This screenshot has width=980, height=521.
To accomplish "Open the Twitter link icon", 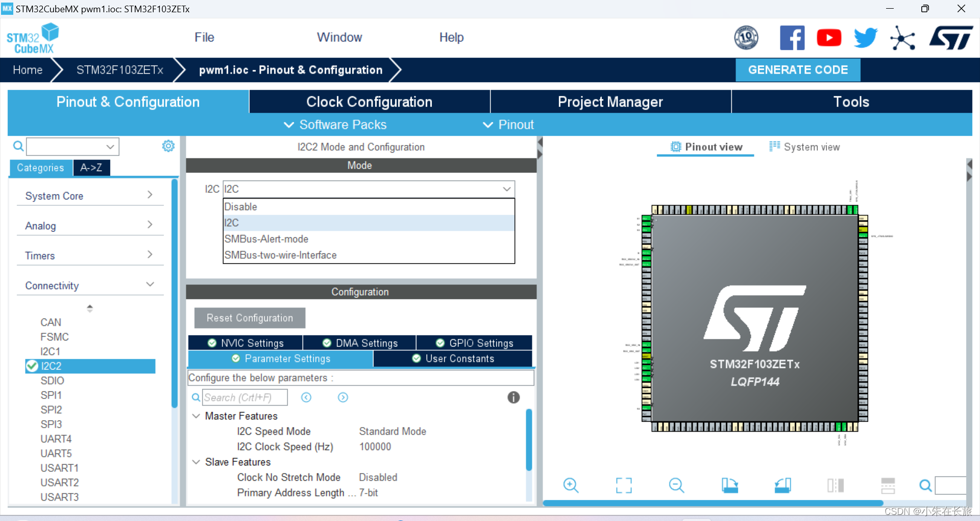I will pos(866,38).
